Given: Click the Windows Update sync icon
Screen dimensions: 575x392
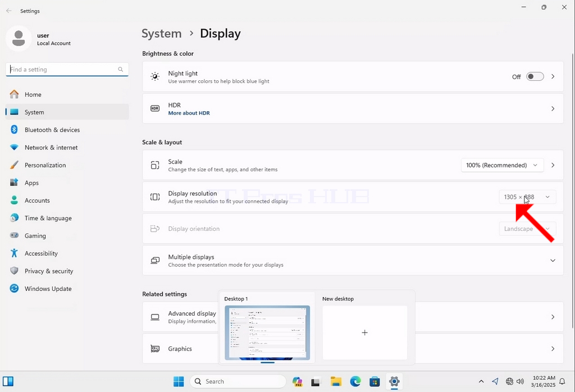Looking at the screenshot, I should pos(14,289).
